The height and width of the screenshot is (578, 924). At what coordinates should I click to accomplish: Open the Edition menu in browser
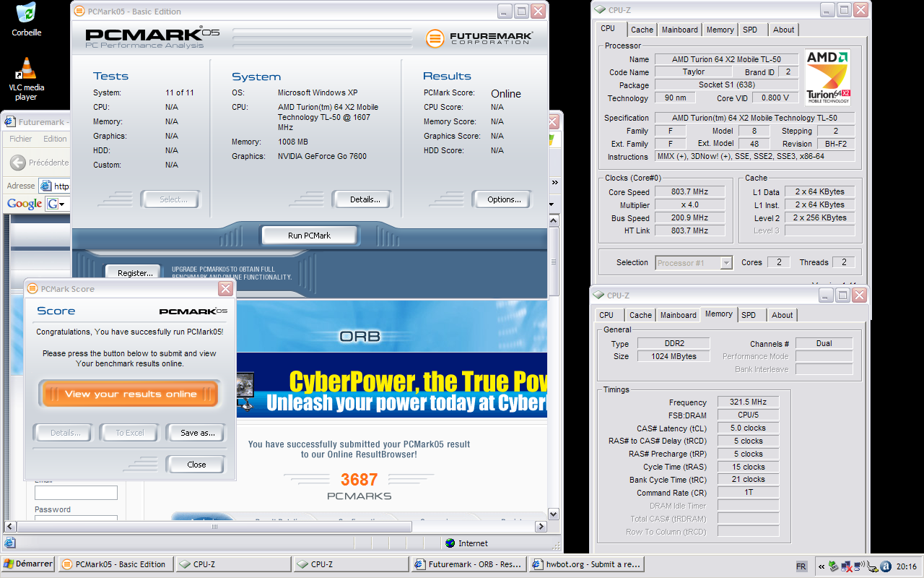pos(55,139)
